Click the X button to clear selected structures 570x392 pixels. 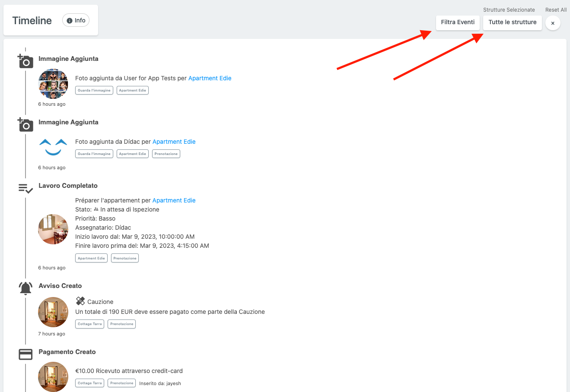pyautogui.click(x=553, y=23)
